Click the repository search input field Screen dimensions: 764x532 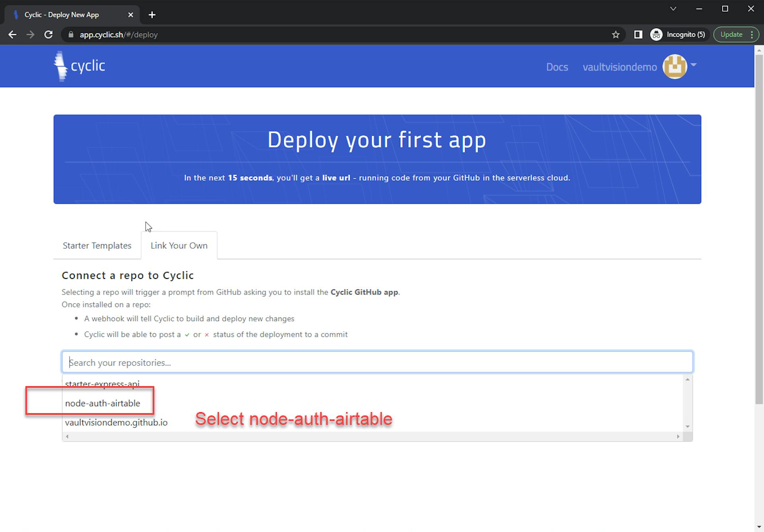(x=377, y=362)
